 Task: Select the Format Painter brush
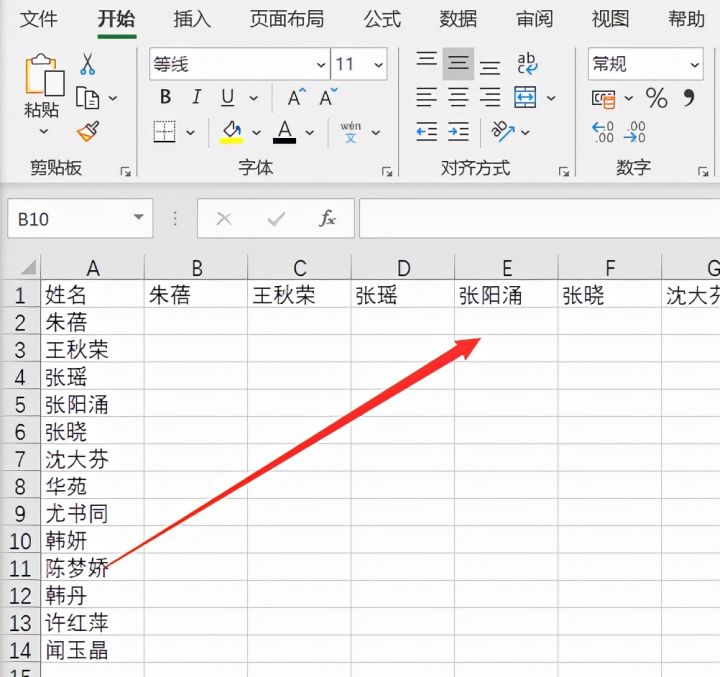(x=88, y=132)
